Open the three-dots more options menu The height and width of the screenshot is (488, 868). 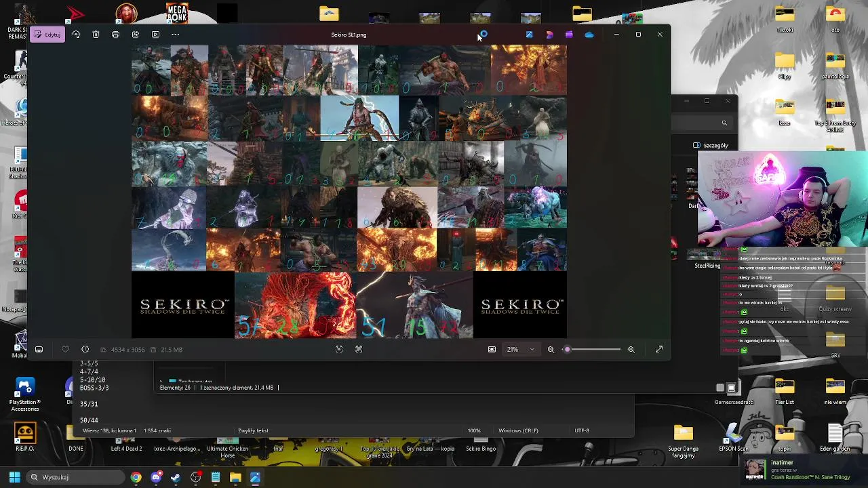175,35
